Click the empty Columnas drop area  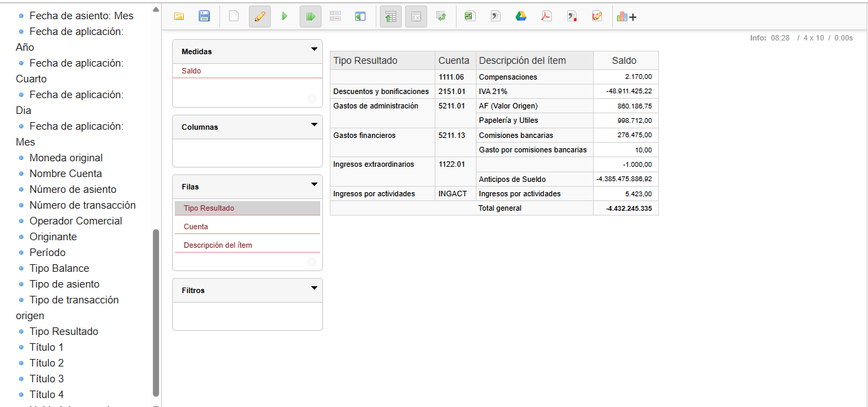pyautogui.click(x=248, y=152)
